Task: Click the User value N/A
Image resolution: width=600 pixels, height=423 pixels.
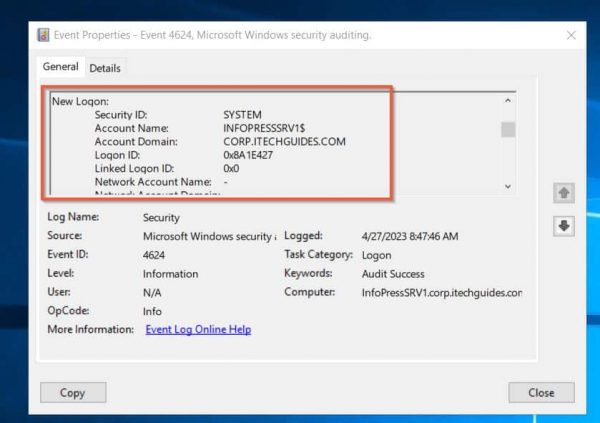Action: pyautogui.click(x=152, y=293)
